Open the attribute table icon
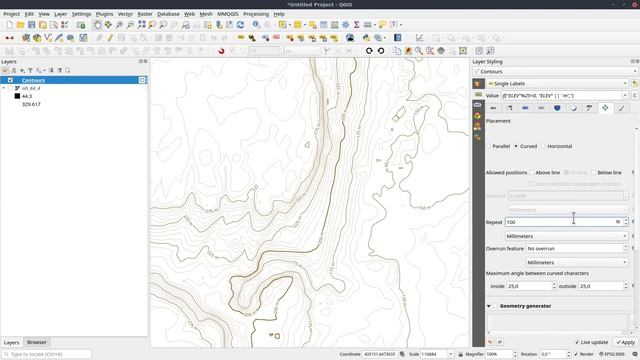This screenshot has height=360, width=640. click(324, 25)
